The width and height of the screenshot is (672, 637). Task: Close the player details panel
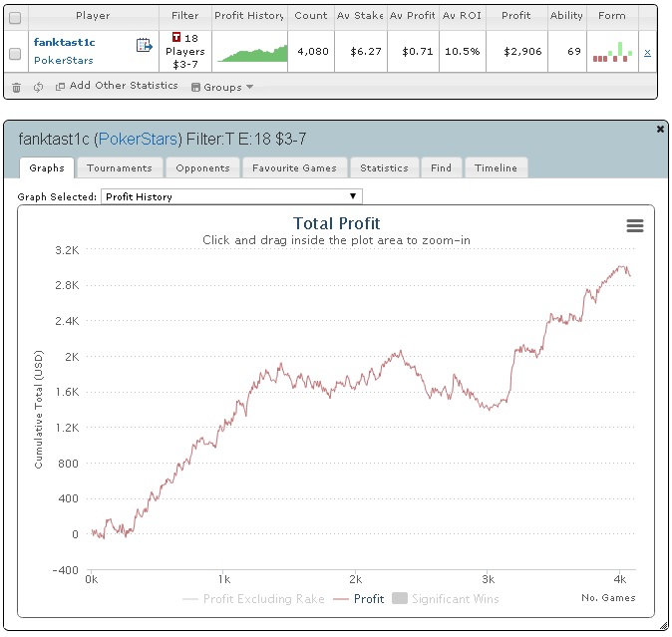660,130
